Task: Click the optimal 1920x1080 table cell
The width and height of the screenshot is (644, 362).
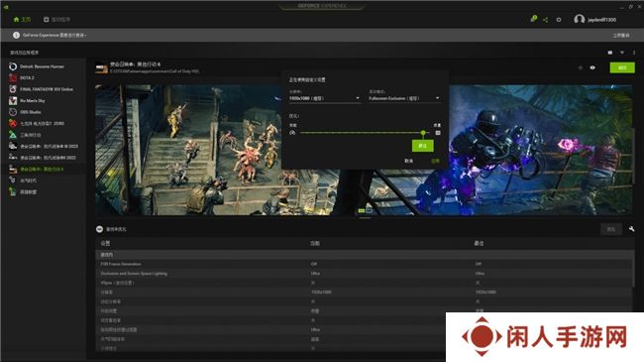Action: point(485,292)
